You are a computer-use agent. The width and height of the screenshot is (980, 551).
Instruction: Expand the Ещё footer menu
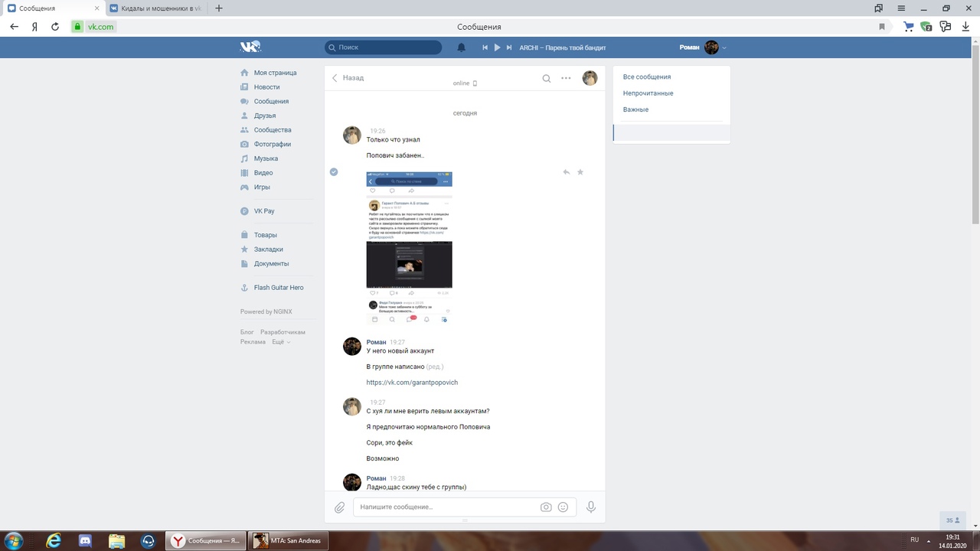pos(281,342)
